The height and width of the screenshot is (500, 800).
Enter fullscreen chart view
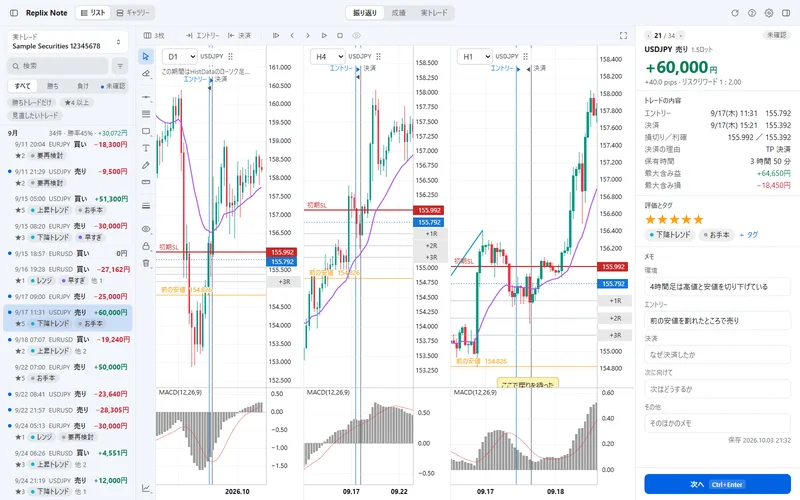click(623, 36)
